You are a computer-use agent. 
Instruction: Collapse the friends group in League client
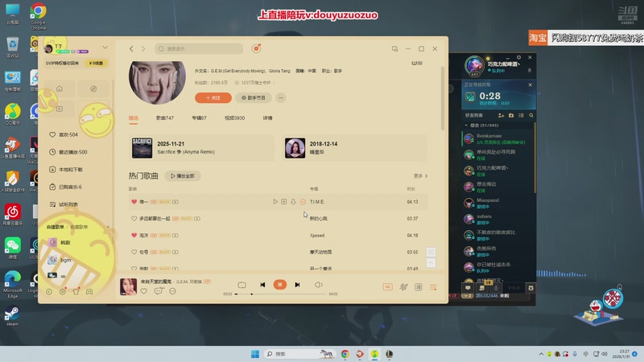466,125
